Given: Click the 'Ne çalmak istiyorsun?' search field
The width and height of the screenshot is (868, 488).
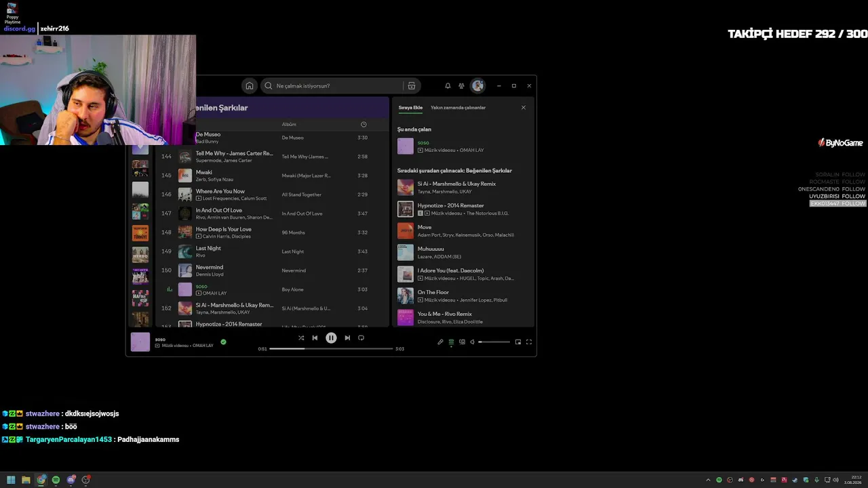Looking at the screenshot, I should pos(332,86).
